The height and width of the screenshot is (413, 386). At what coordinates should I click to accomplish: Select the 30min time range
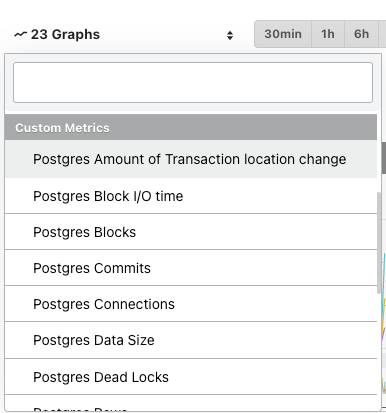pos(283,34)
